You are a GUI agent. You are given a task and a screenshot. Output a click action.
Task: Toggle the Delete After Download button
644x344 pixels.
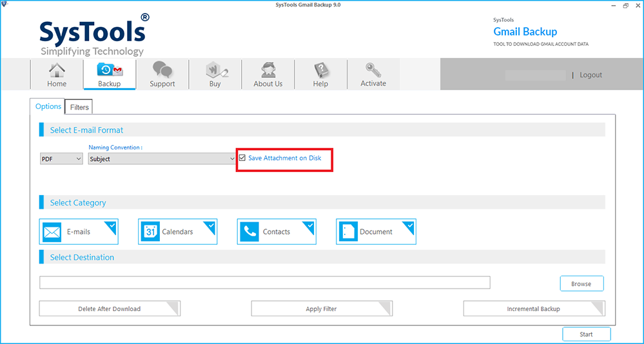pyautogui.click(x=110, y=309)
